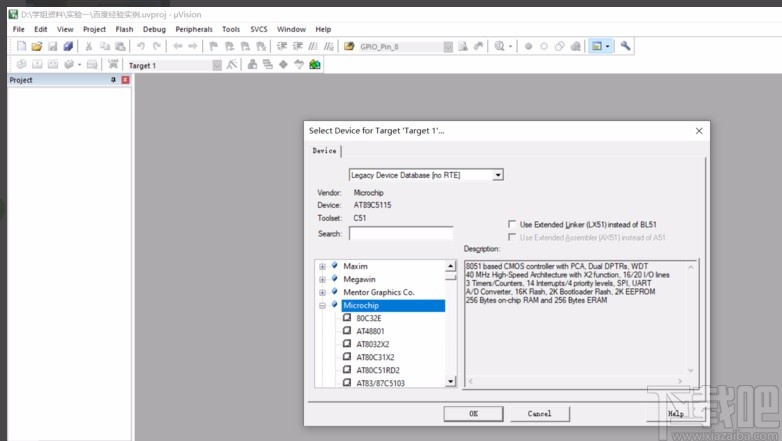Viewport: 782px width, 441px height.
Task: Open Manage Project Items icon
Action: point(252,64)
